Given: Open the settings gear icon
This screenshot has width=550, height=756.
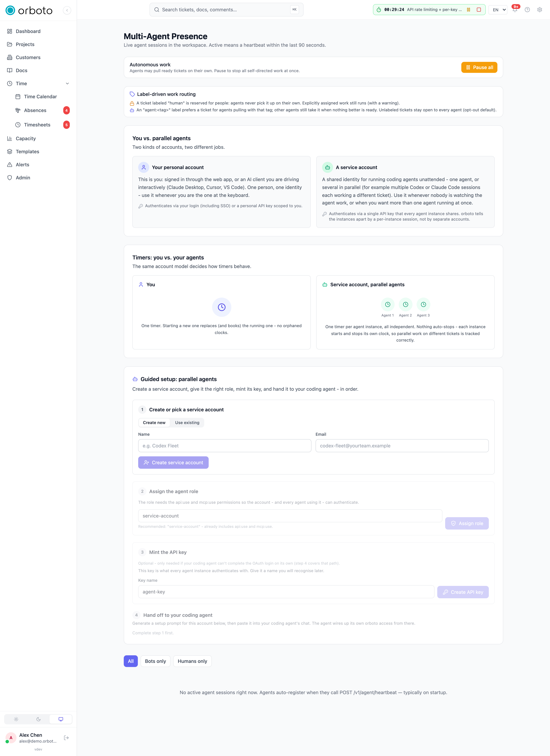Looking at the screenshot, I should tap(540, 10).
